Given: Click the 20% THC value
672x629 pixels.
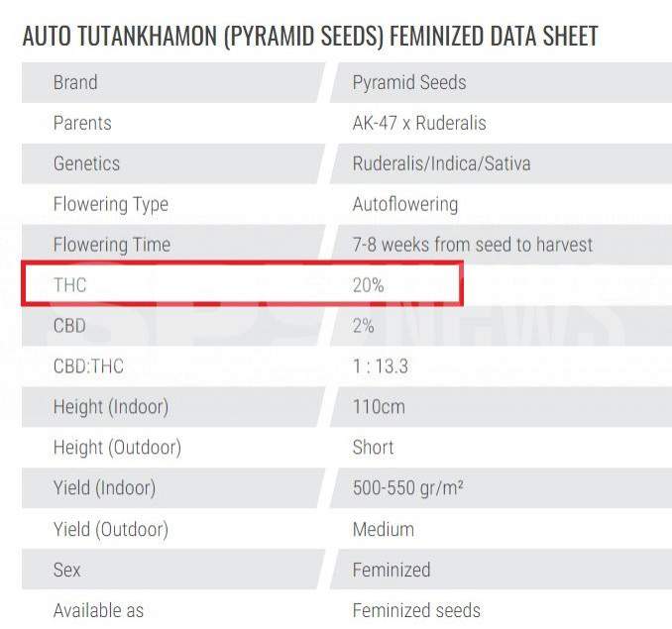Looking at the screenshot, I should pos(368,285).
